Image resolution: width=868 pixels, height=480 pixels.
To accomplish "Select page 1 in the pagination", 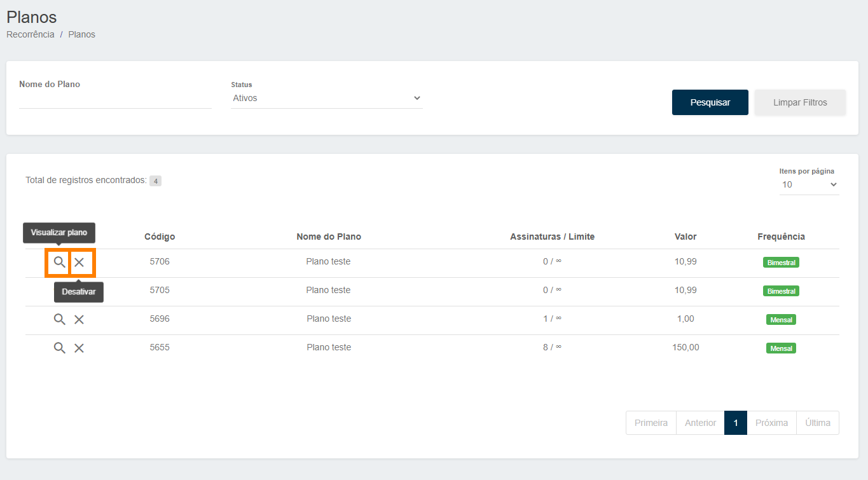I will [x=735, y=423].
